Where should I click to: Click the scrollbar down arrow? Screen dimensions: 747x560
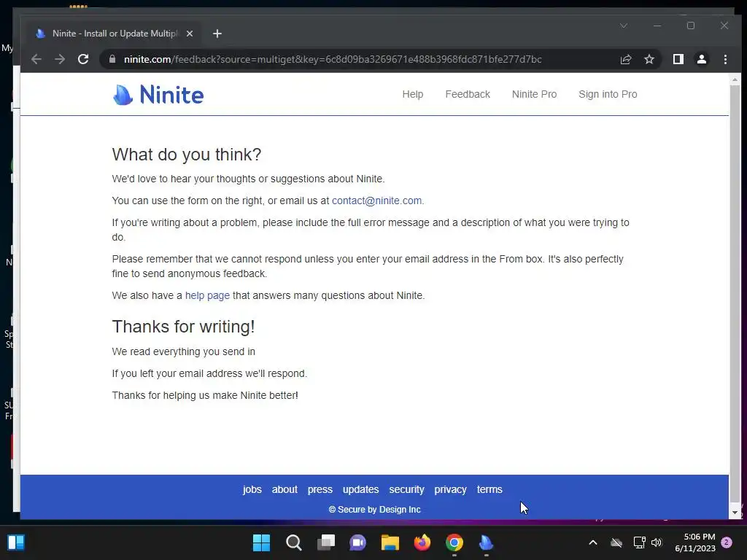point(735,513)
